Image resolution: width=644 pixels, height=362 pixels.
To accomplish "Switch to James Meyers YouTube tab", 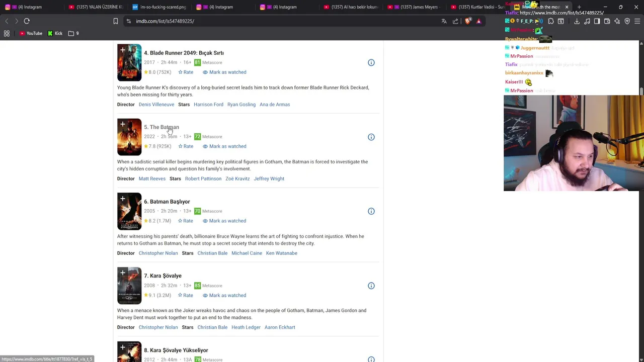I will point(415,7).
